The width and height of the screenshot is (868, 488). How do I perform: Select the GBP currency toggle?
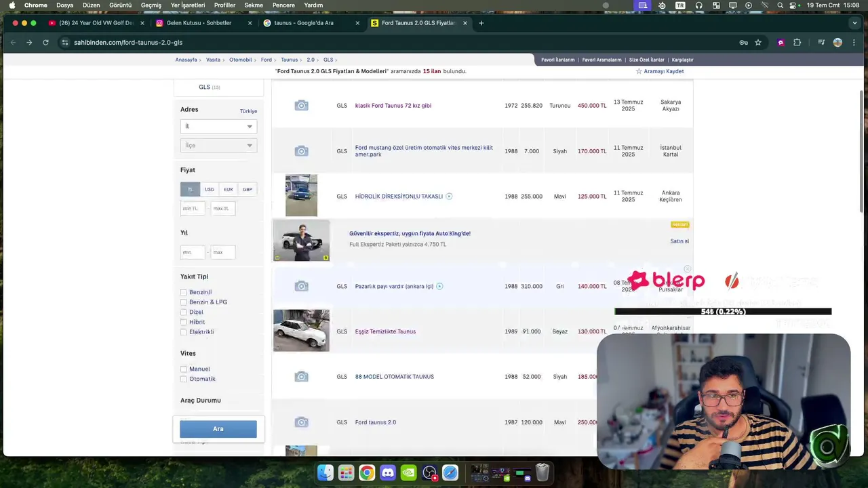248,190
